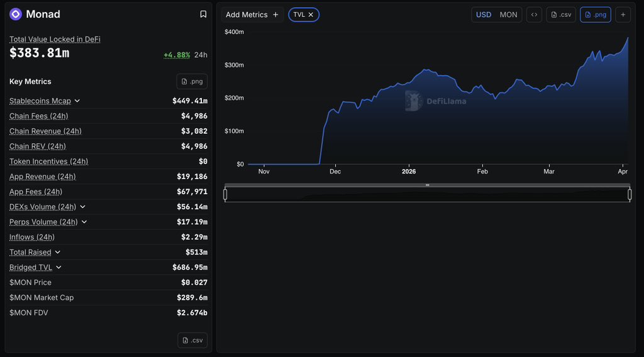Screen dimensions: 644x357
Task: Download Key Metrics as .png
Action: [192, 81]
